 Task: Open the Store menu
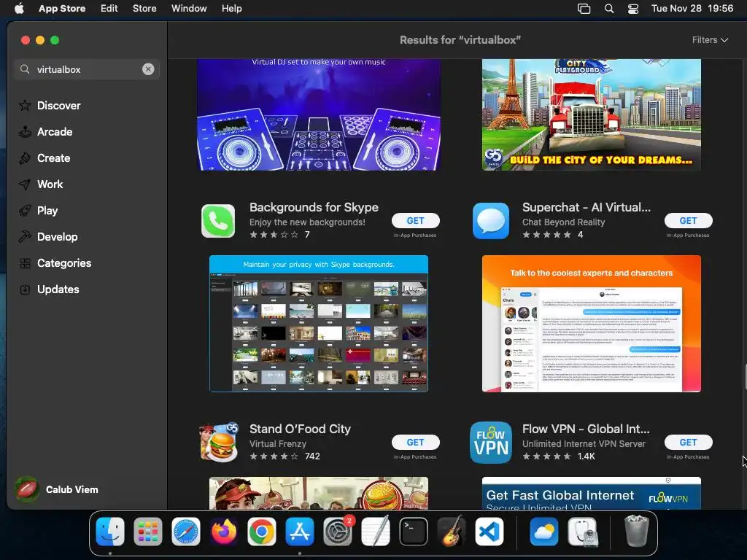click(144, 9)
